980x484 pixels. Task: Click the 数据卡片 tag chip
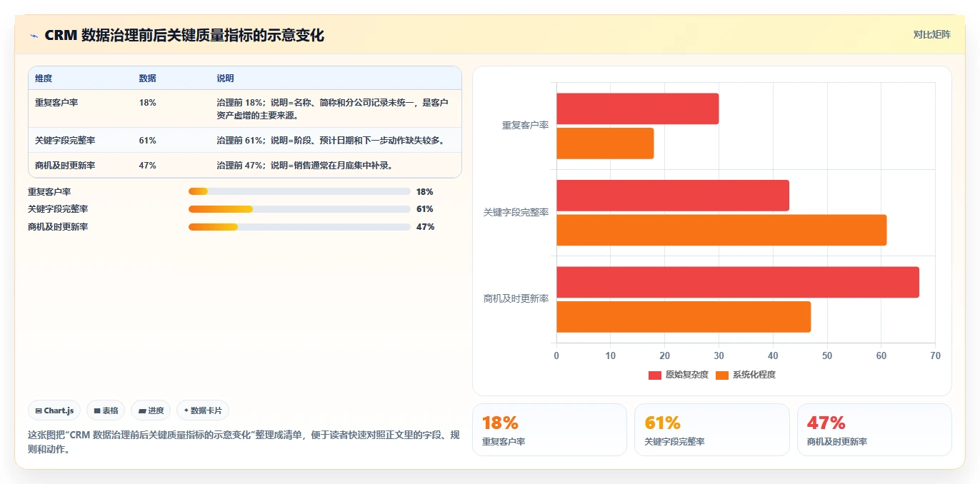[x=203, y=410]
